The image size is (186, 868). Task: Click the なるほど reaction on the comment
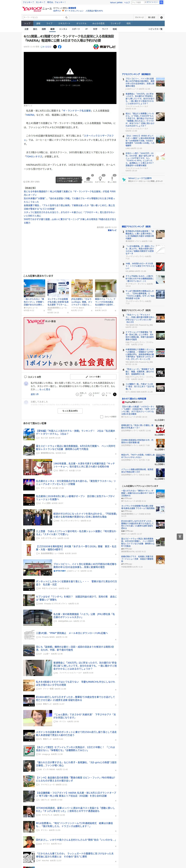pyautogui.click(x=91, y=394)
